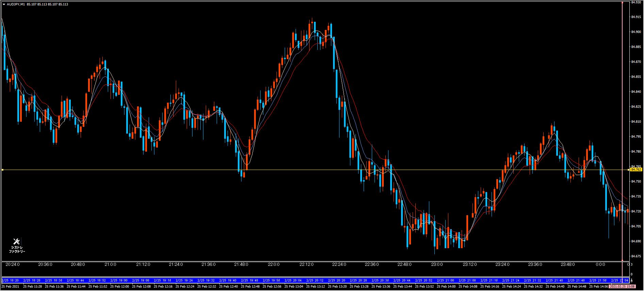Select the pink vertical time line
Viewport: 644px width, 291px height.
pos(622,102)
